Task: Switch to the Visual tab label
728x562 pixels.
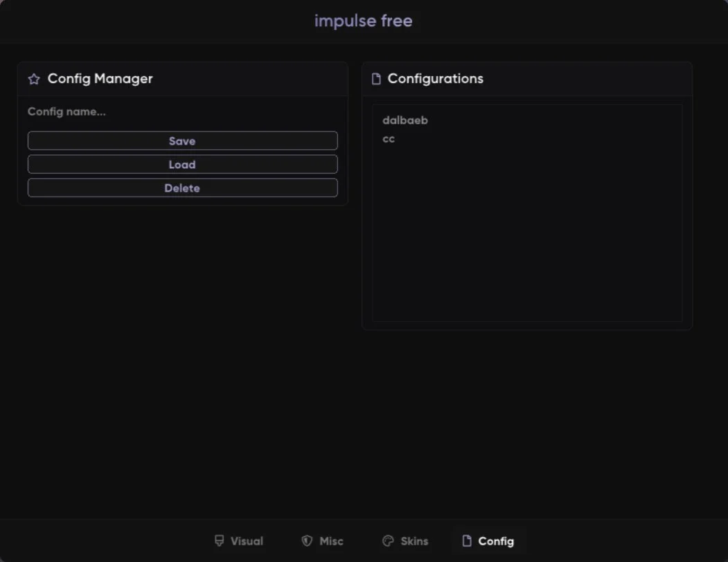Action: (247, 541)
